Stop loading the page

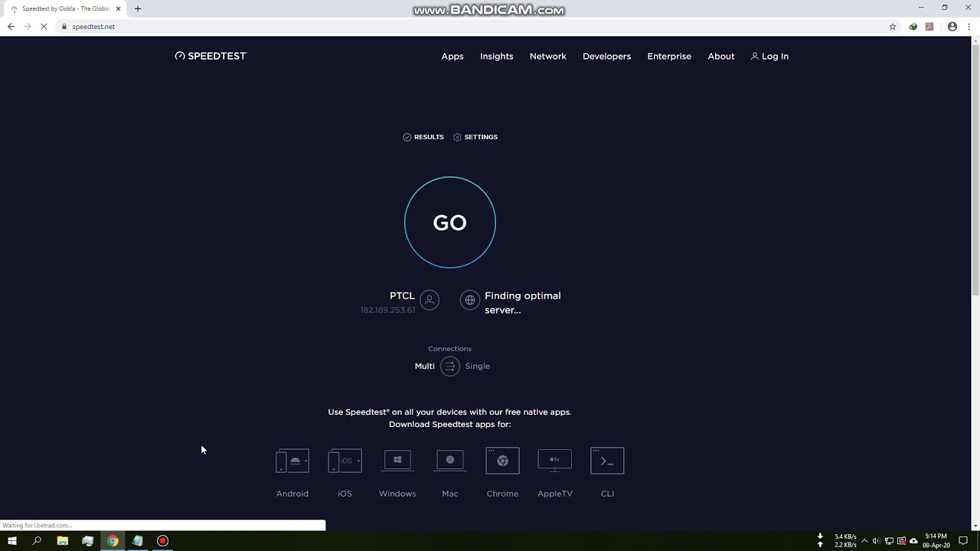(44, 26)
